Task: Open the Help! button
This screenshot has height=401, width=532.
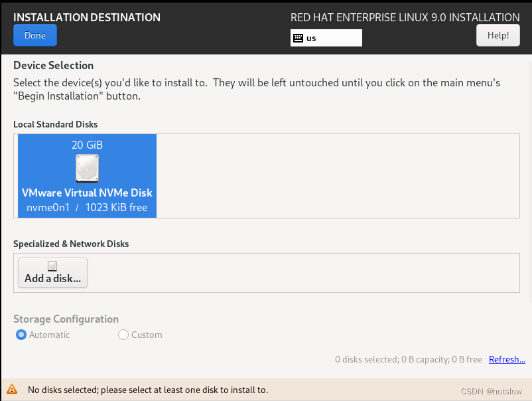Action: (498, 35)
